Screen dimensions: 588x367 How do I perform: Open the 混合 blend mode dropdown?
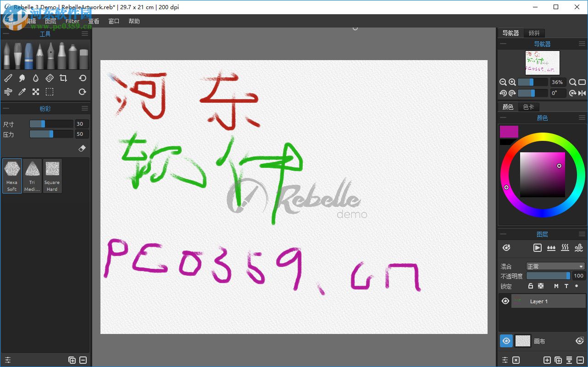coord(555,266)
